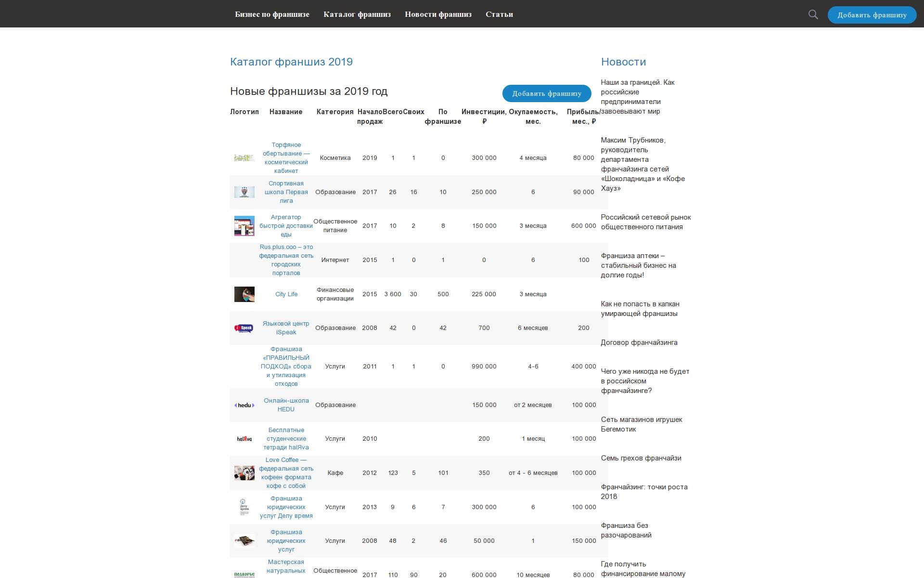
Task: Open Чего уже никогда не будет article
Action: tap(645, 381)
